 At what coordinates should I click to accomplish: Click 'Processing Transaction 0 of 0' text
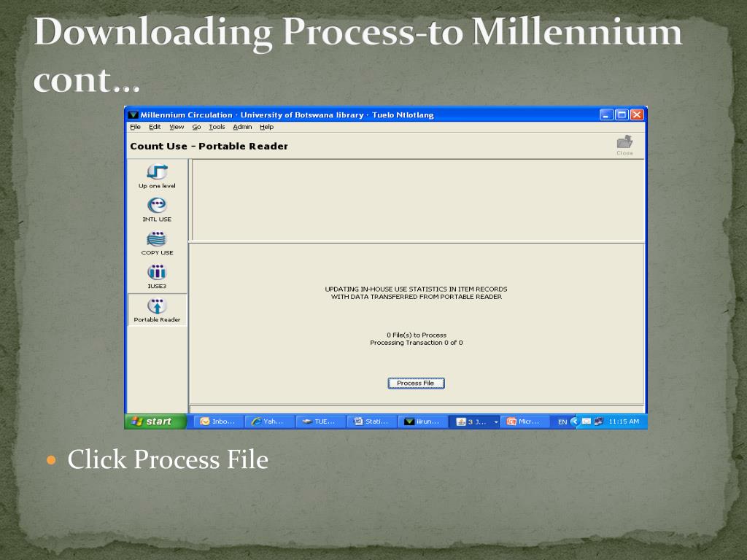point(417,343)
